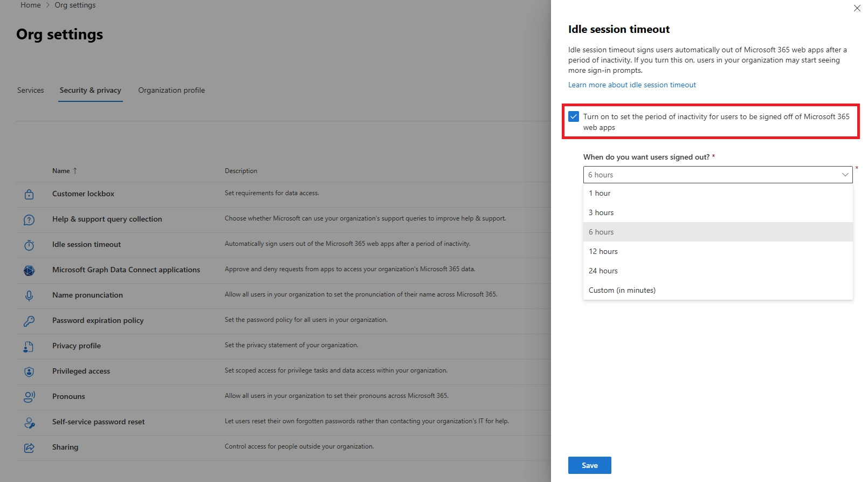Viewport: 868px width, 482px height.
Task: Click the Pronouns person speaking icon
Action: pyautogui.click(x=29, y=397)
